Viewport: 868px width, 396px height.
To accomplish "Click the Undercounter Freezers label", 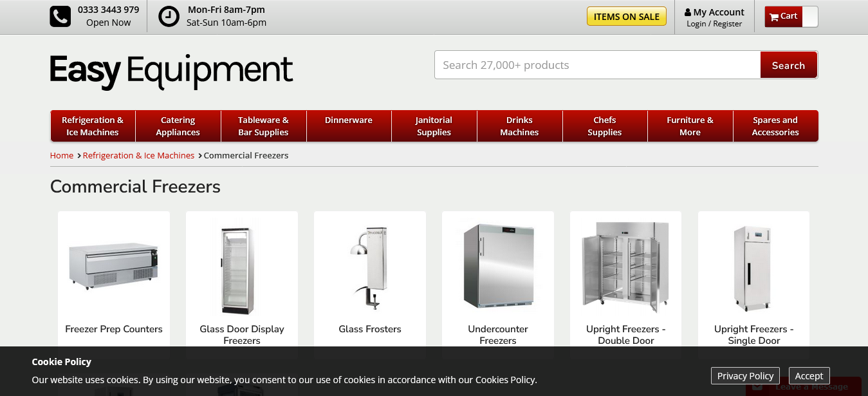I will click(498, 335).
